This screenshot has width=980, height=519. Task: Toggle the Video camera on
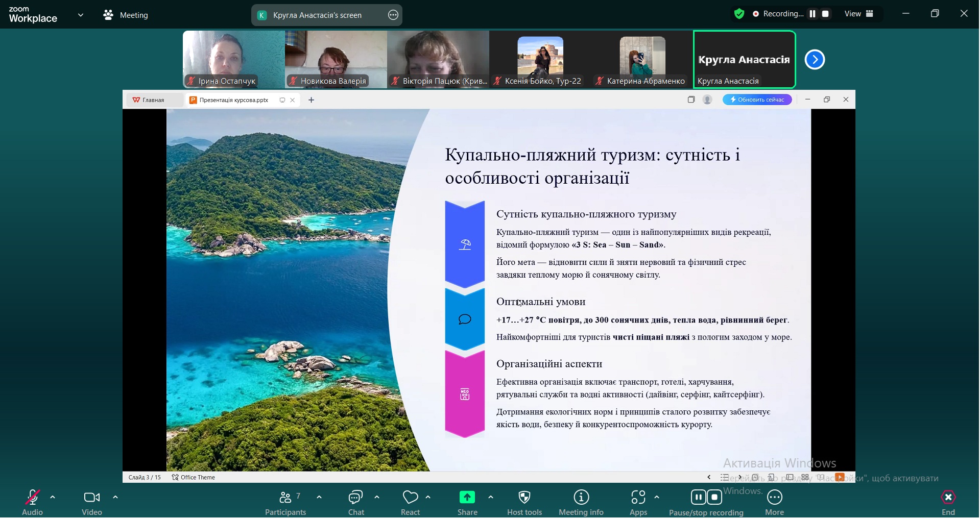point(92,503)
